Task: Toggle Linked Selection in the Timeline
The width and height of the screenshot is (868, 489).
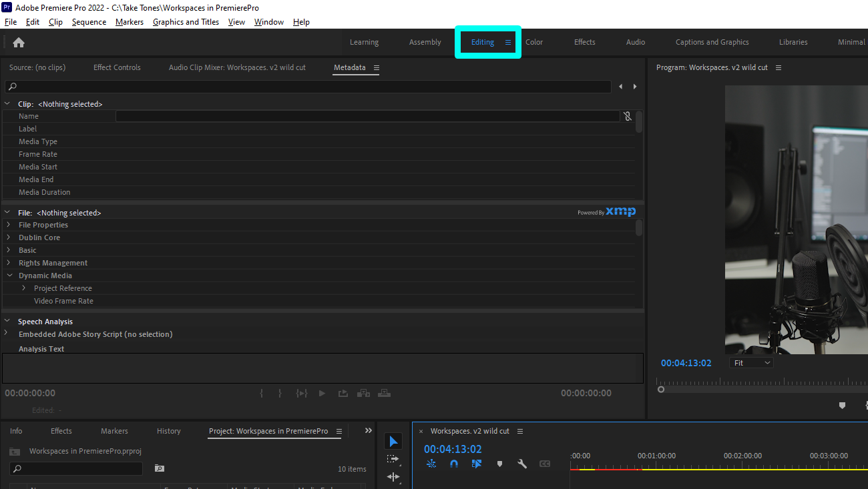Action: tap(477, 464)
